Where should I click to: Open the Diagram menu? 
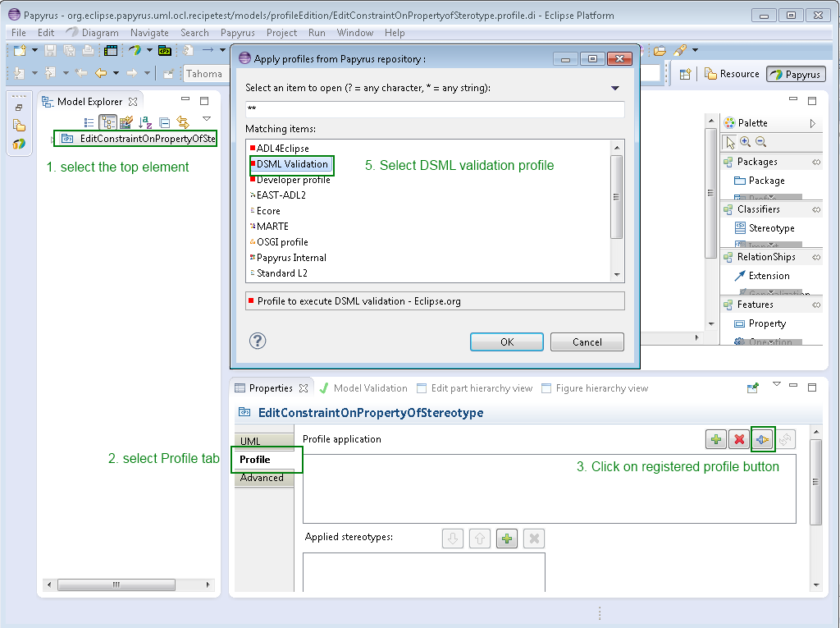pos(100,33)
